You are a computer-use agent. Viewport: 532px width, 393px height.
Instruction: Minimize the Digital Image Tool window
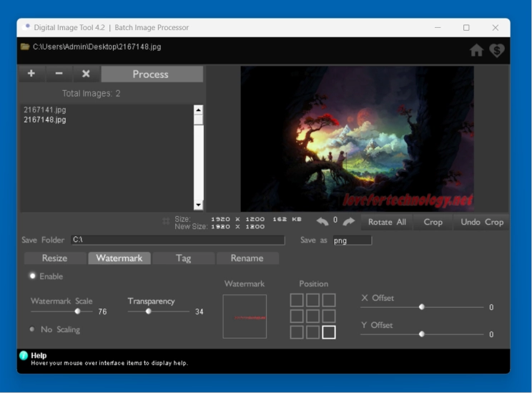coord(438,27)
